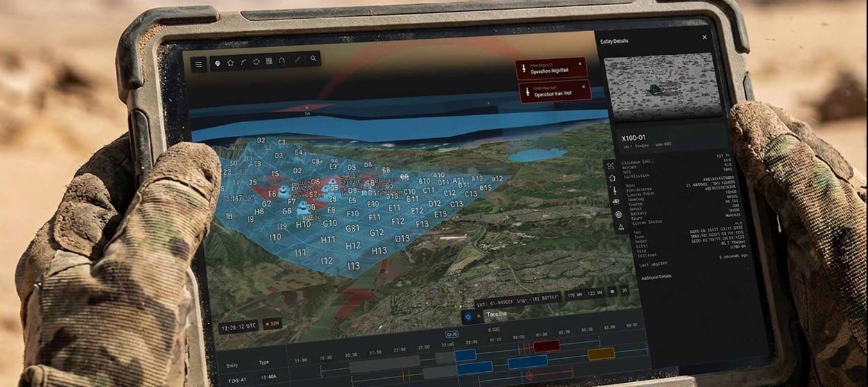Image resolution: width=868 pixels, height=387 pixels.
Task: Select the orange timeline block
Action: [602, 354]
